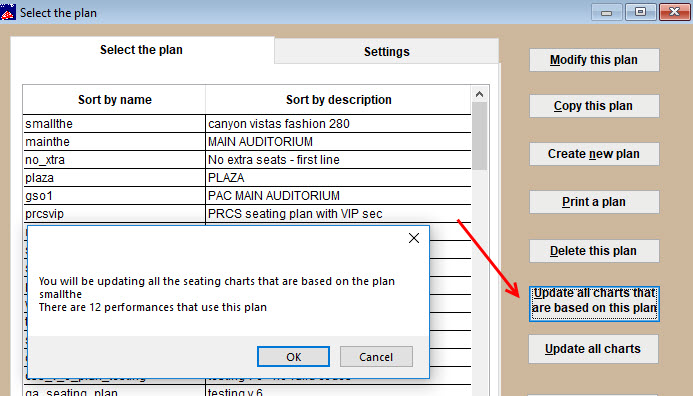Image resolution: width=693 pixels, height=396 pixels.
Task: Click the MAIN AUDITORIUM description cell
Action: pyautogui.click(x=339, y=142)
